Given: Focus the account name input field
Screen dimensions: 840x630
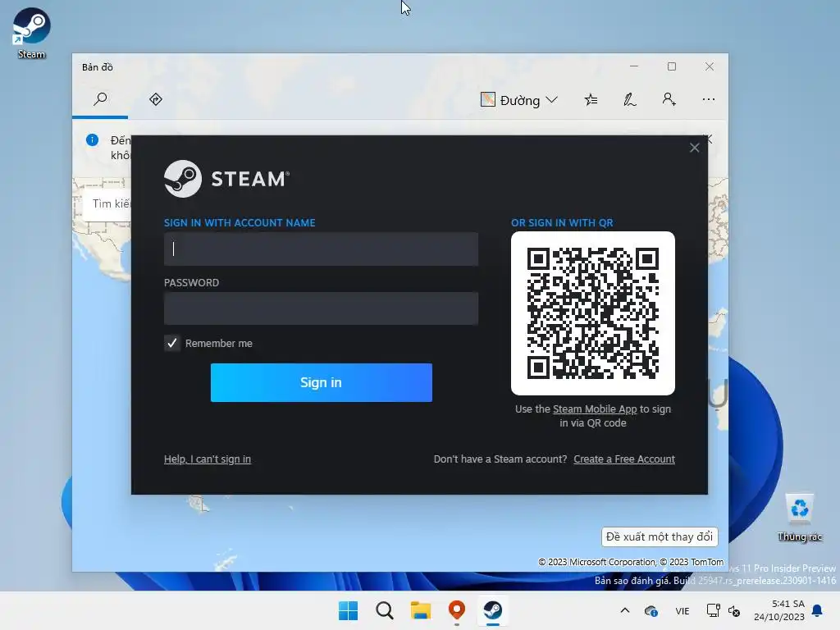Looking at the screenshot, I should click(x=321, y=249).
